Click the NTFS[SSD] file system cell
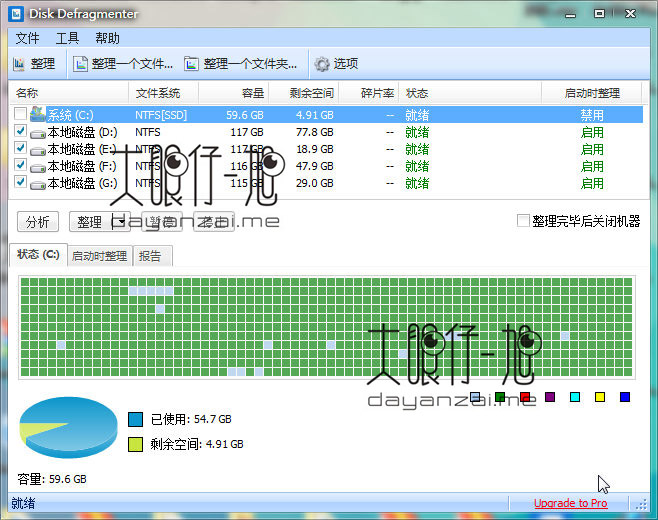The width and height of the screenshot is (658, 520). [x=161, y=115]
